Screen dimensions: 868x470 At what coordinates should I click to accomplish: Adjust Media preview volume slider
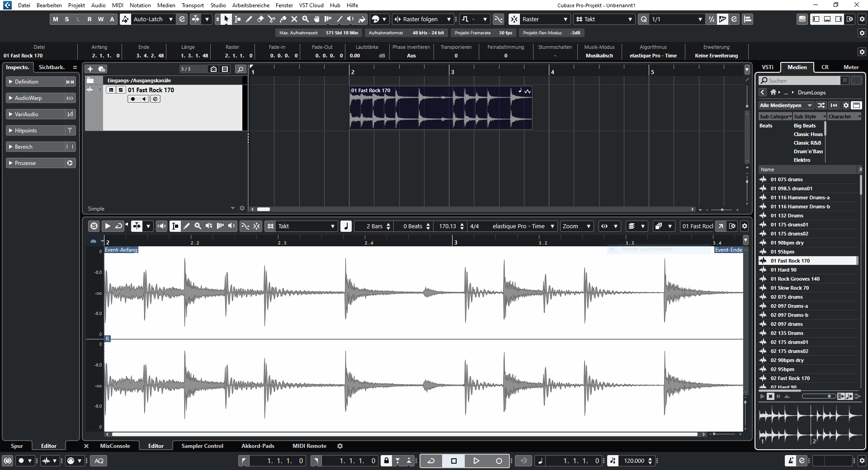(x=819, y=396)
